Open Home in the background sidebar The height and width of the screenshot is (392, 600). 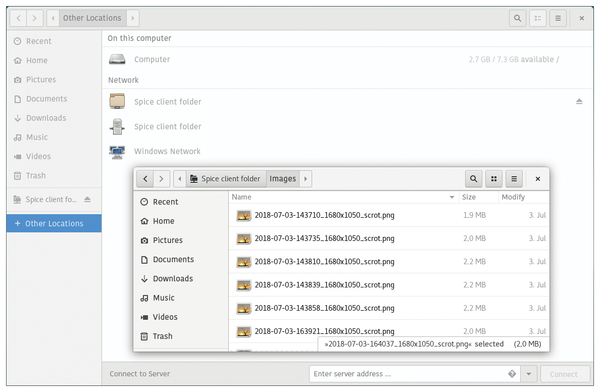tap(54, 60)
